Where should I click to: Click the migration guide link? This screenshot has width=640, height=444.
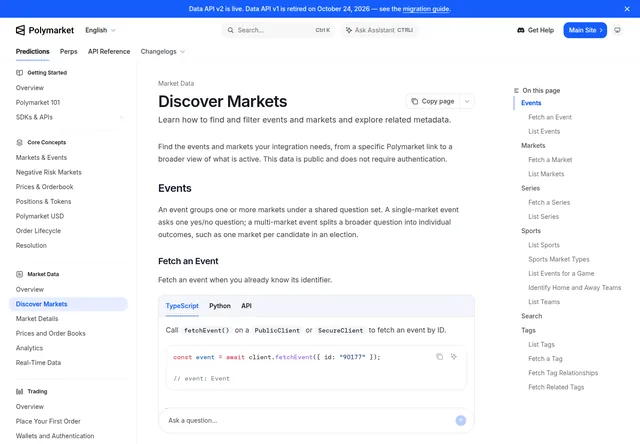[x=426, y=9]
